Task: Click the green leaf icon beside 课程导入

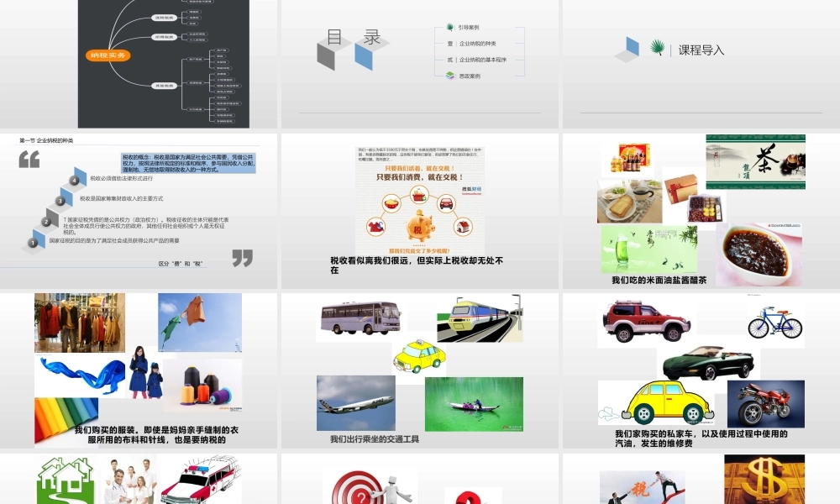Action: tap(658, 49)
